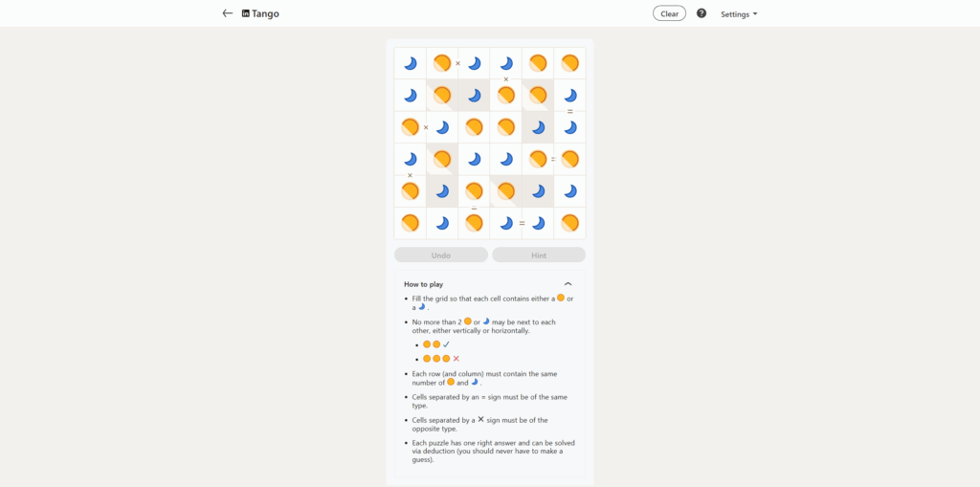Image resolution: width=980 pixels, height=487 pixels.
Task: Toggle the shaded sun cell in second row, second column
Action: [x=442, y=95]
